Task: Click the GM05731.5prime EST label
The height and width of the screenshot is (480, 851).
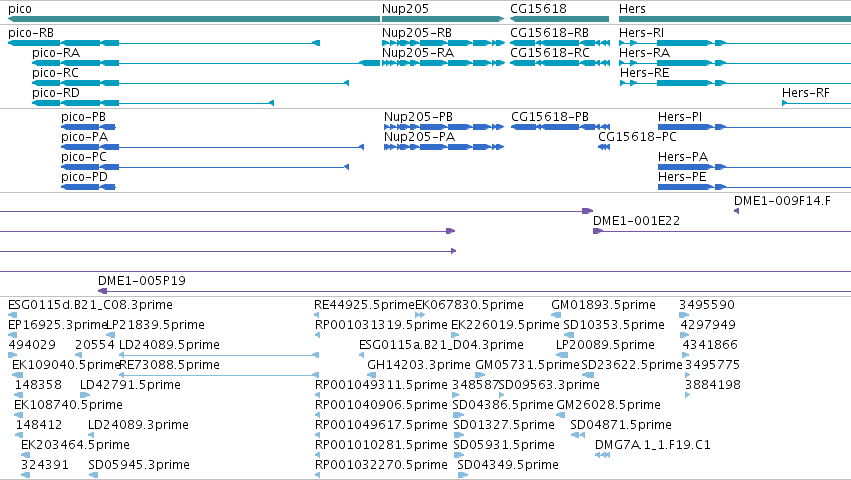Action: [x=528, y=365]
